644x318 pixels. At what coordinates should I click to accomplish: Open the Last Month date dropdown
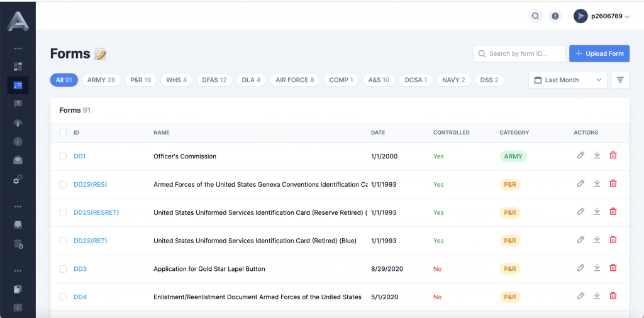(568, 80)
